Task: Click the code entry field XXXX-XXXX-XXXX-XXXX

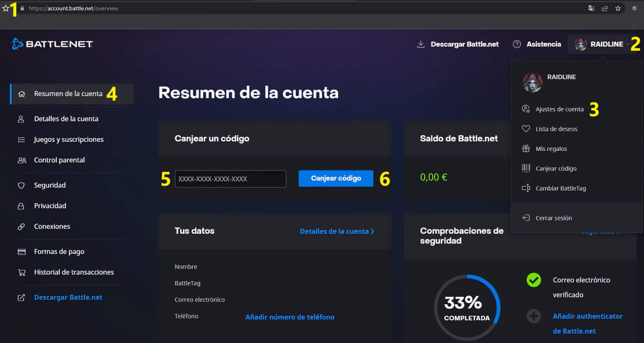Action: 230,179
